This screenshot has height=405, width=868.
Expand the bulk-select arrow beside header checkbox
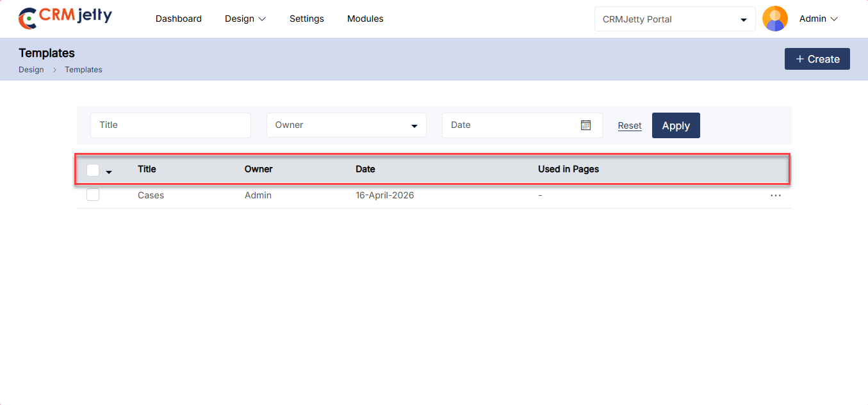(x=109, y=171)
